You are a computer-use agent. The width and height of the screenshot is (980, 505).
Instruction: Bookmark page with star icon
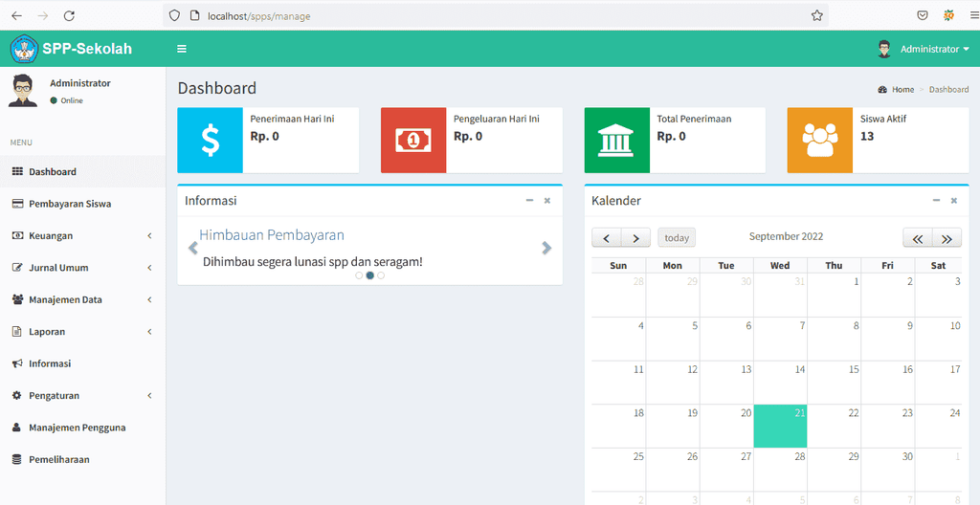click(816, 16)
